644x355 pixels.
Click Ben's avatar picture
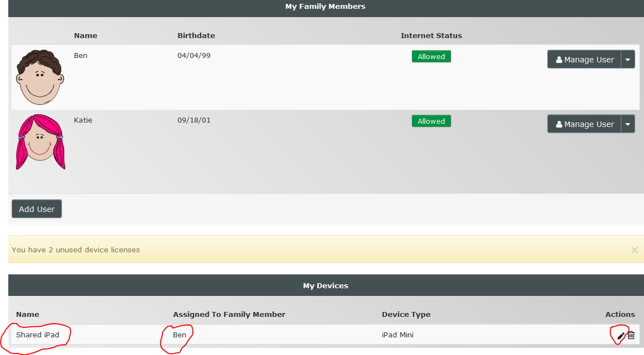click(x=39, y=77)
